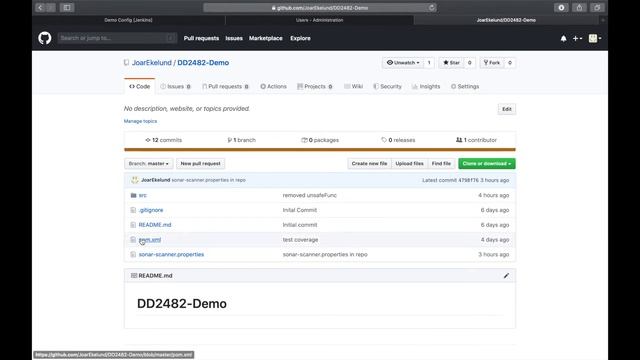Open the pom.xml file
The image size is (640, 360).
pos(150,240)
